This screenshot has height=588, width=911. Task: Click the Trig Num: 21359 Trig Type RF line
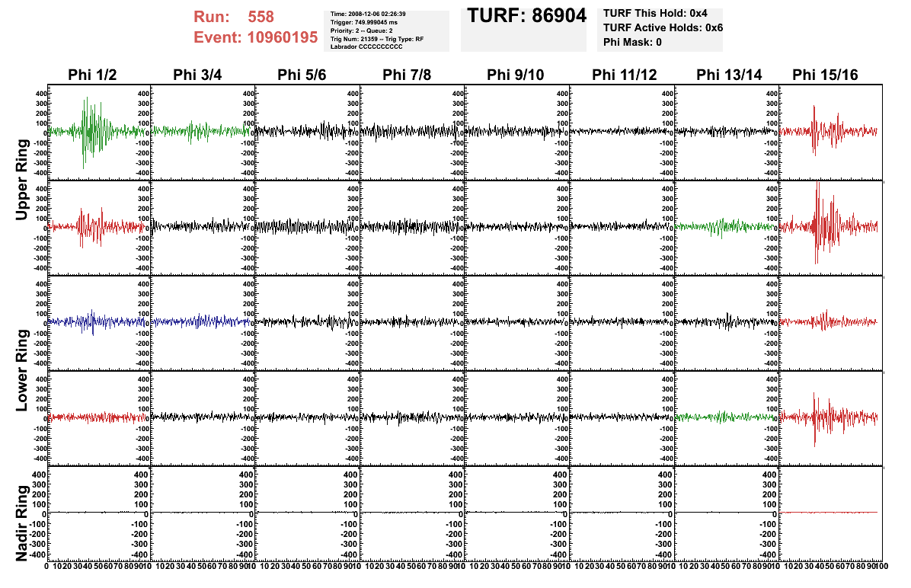coord(376,39)
